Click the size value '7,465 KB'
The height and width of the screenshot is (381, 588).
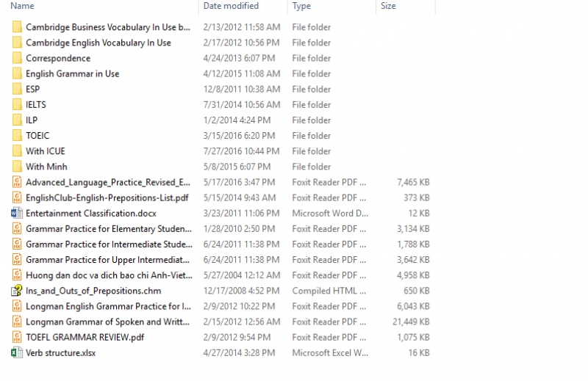point(413,182)
